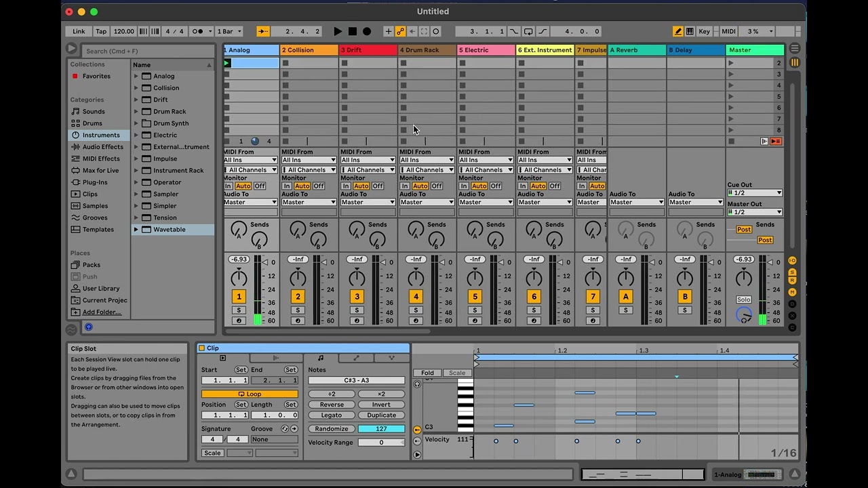Adjust Send A knob on Analog track
The width and height of the screenshot is (868, 488).
point(238,228)
